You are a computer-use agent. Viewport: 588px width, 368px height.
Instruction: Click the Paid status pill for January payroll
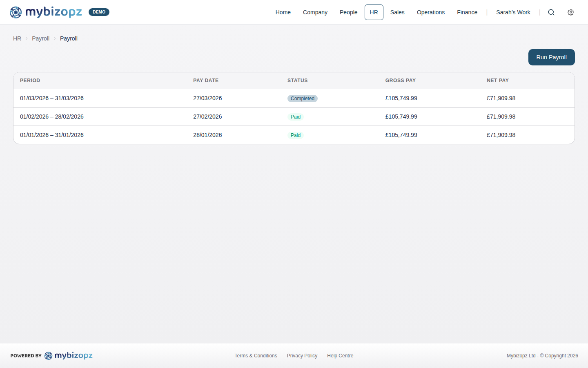point(295,135)
